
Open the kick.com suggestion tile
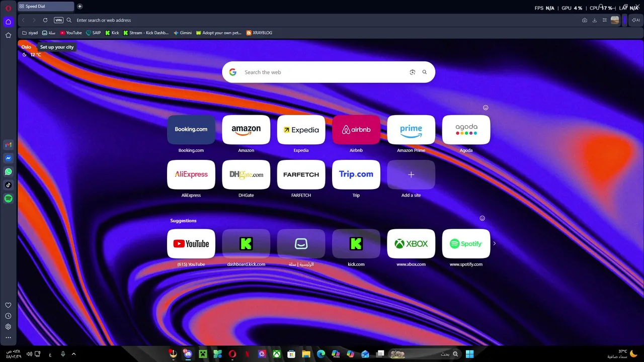point(356,244)
